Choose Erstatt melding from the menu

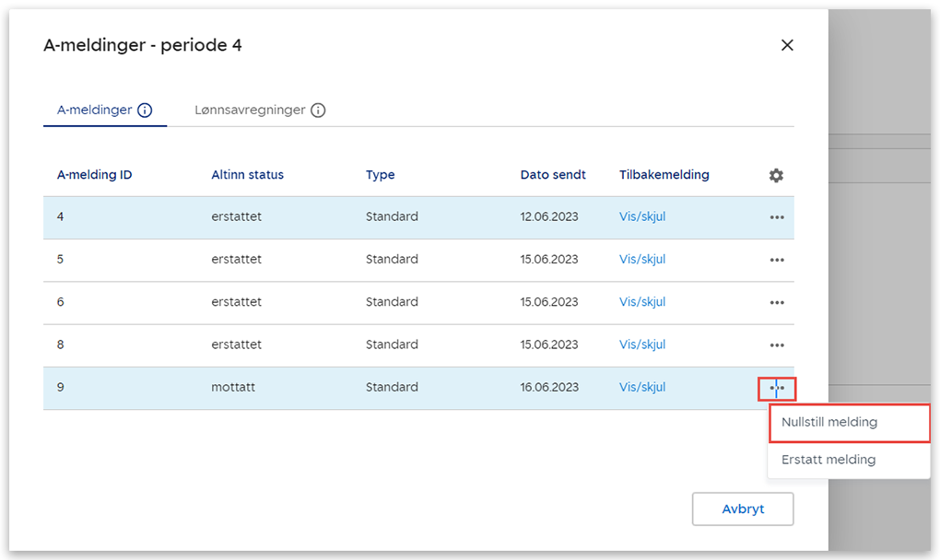pyautogui.click(x=828, y=459)
